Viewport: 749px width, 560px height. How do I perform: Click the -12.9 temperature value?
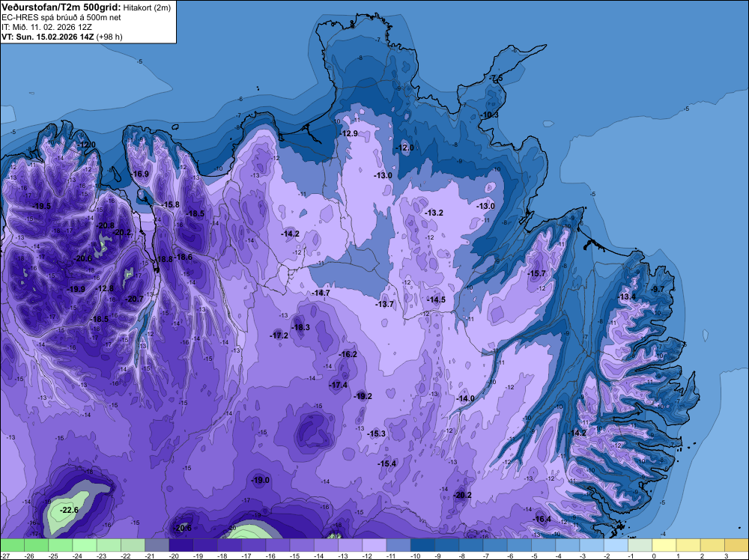[x=349, y=133]
